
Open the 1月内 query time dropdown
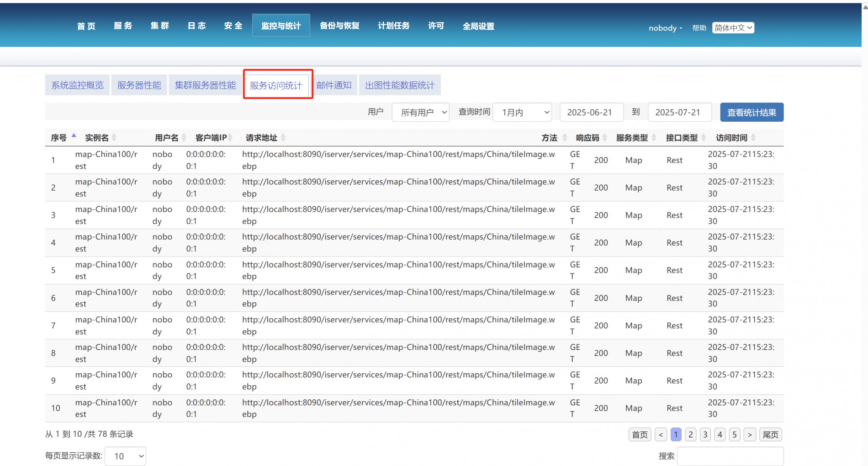[522, 112]
